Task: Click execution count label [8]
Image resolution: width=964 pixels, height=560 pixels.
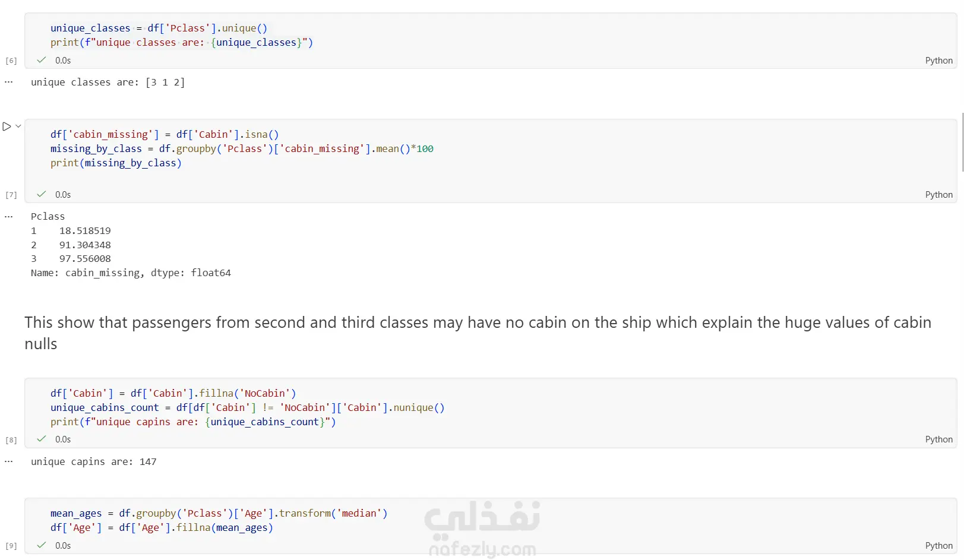Action: tap(11, 440)
